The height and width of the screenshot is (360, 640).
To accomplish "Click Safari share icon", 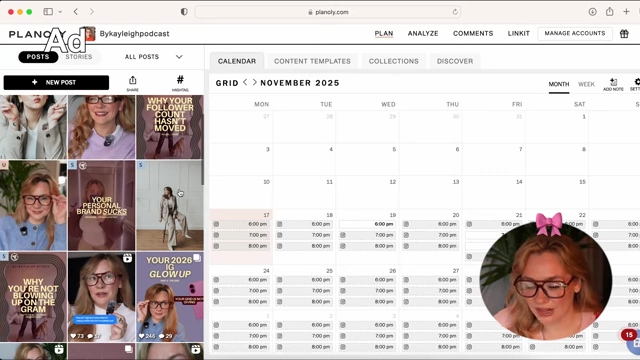I will [609, 12].
